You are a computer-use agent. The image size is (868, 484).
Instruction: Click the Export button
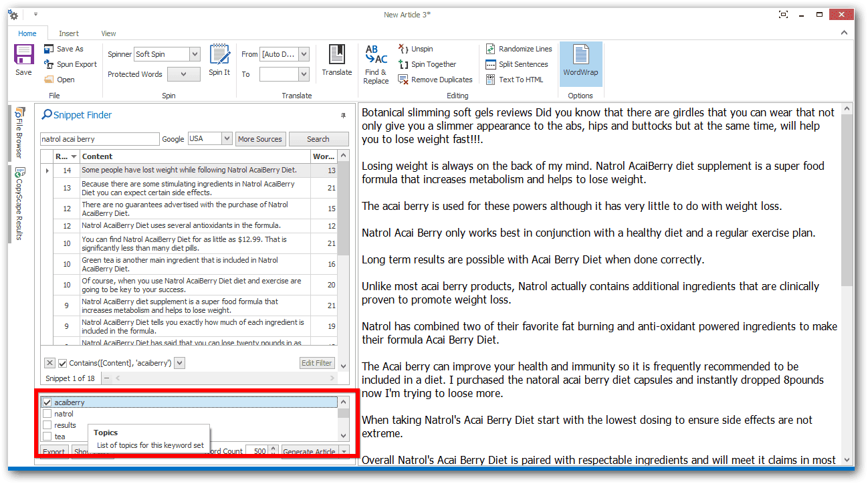(54, 452)
